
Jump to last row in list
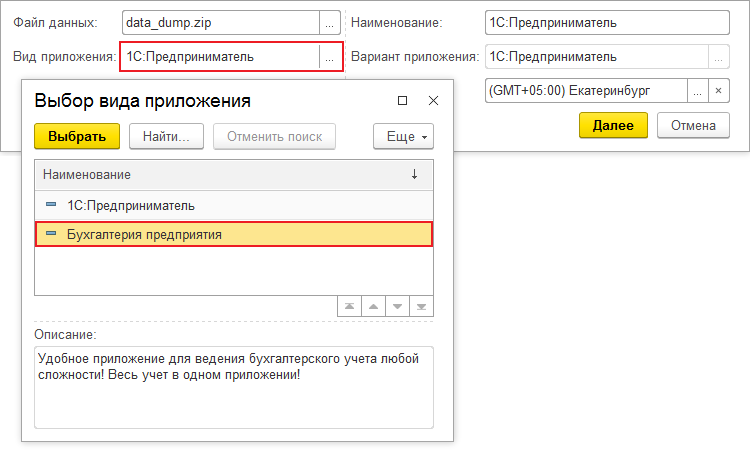click(421, 306)
